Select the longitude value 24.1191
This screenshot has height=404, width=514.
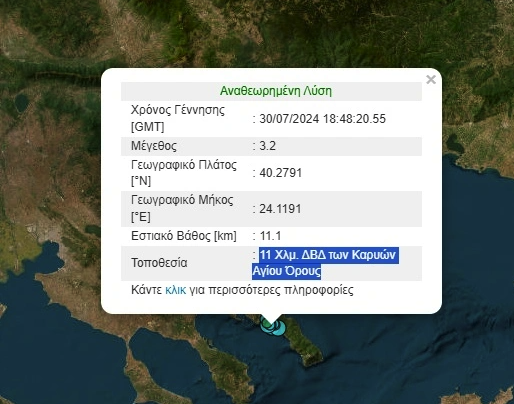point(280,209)
